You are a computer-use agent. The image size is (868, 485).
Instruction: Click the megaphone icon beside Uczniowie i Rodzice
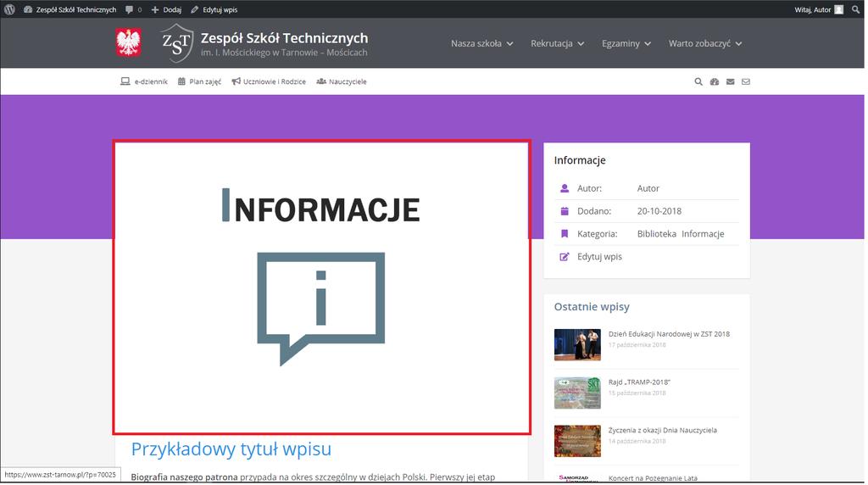(236, 81)
